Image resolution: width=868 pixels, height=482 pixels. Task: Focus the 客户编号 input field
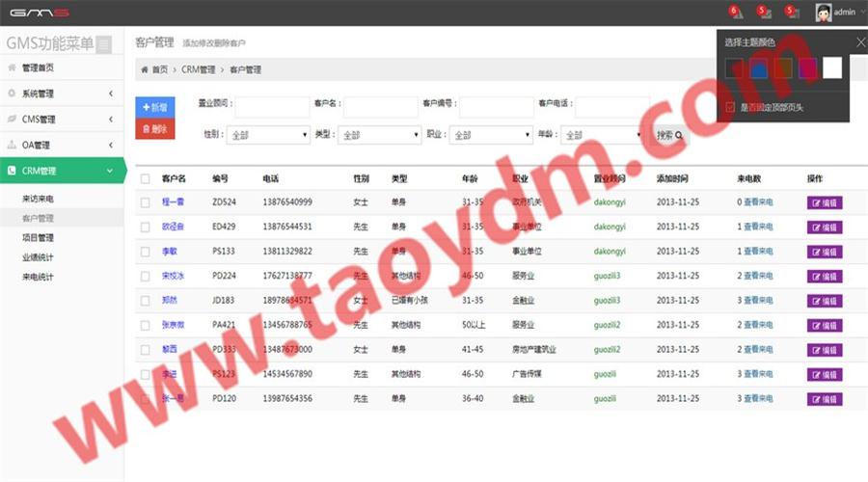(497, 107)
